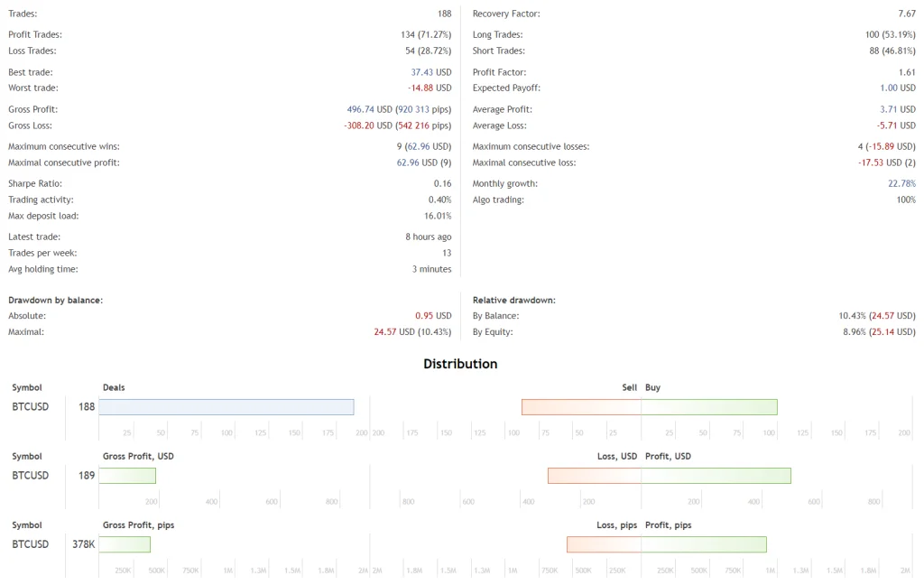Click the orange Loss, USD bar
The image size is (924, 585).
click(x=595, y=476)
